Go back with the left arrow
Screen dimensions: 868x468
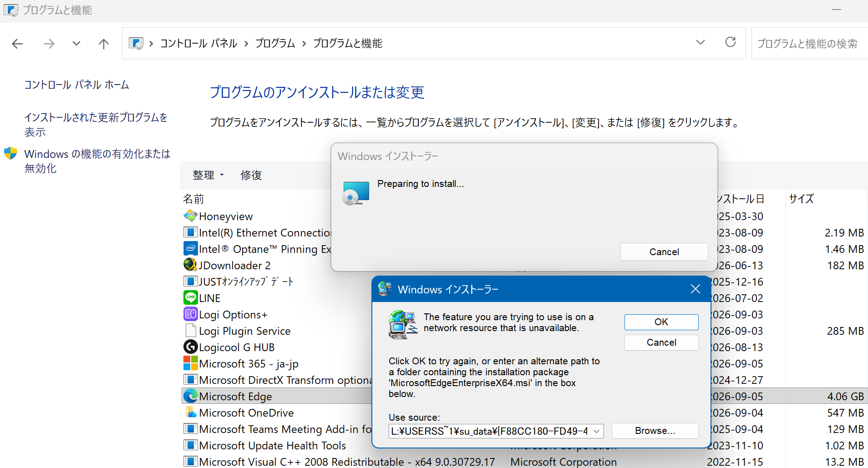[x=17, y=44]
